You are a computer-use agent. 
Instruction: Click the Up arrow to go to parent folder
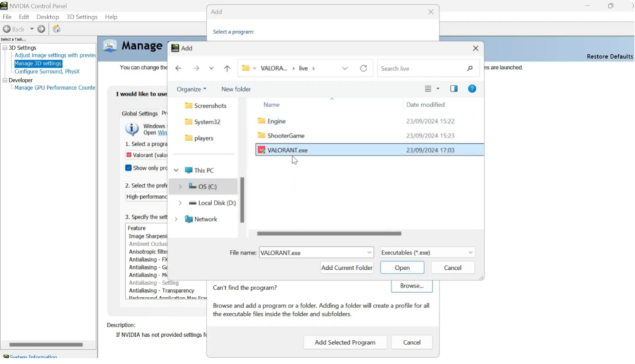coord(226,68)
